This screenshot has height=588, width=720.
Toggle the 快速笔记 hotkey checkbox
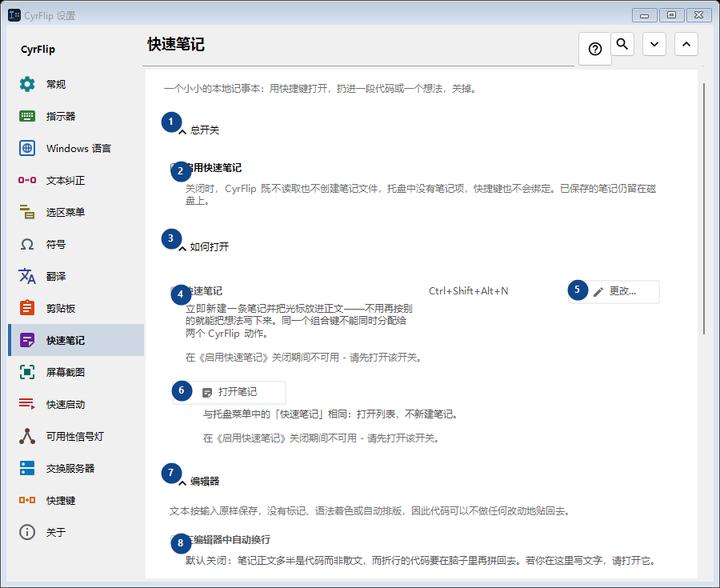coord(174,290)
